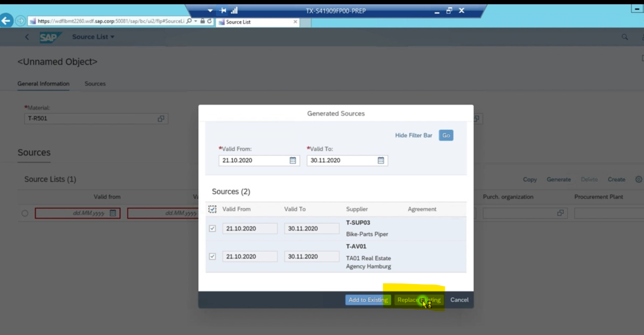Image resolution: width=644 pixels, height=335 pixels.
Task: Open the Source List title dropdown
Action: (93, 37)
